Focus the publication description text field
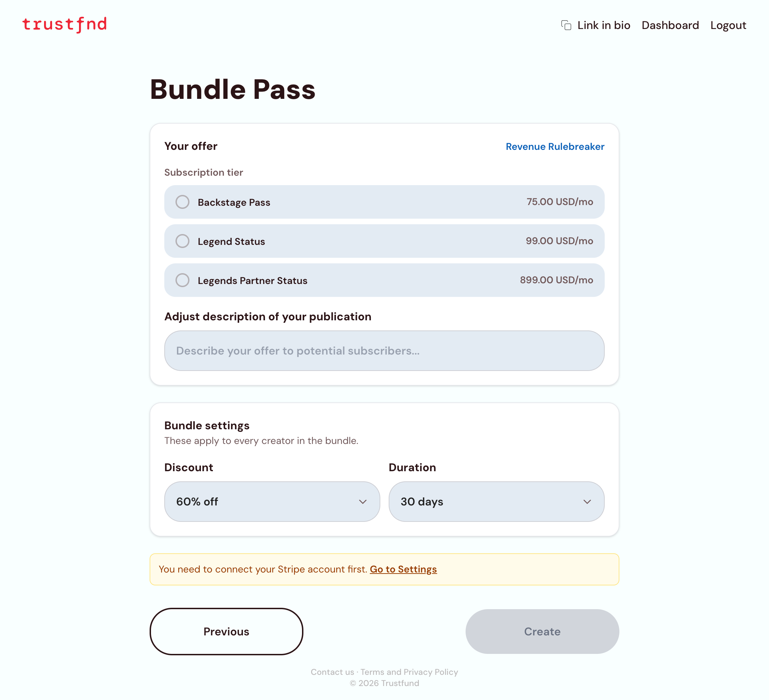 click(384, 351)
